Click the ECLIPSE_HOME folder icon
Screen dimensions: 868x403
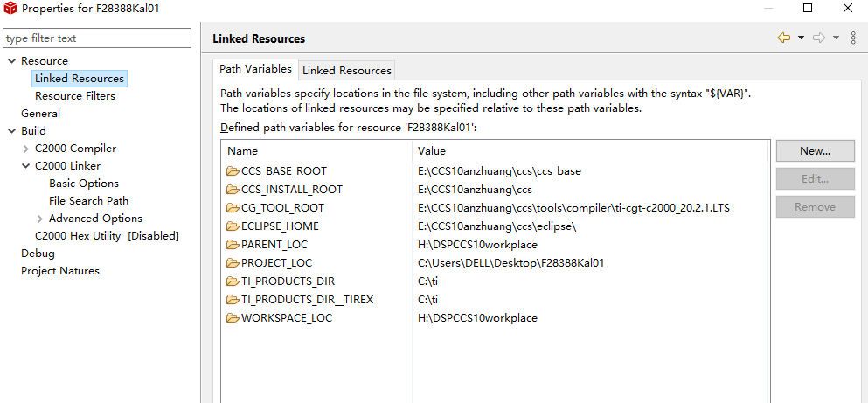(233, 226)
